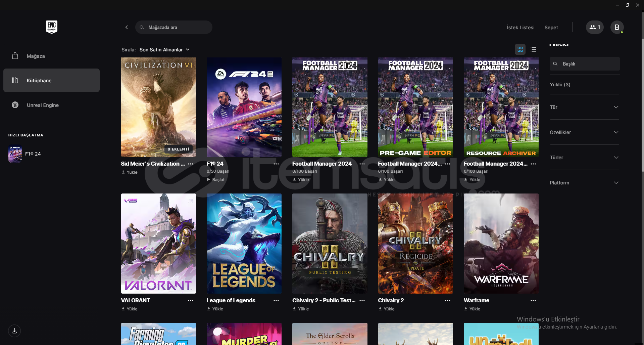Viewport: 644px width, 345px height.
Task: Open options for Football Manager Resource Archiver
Action: (x=533, y=164)
